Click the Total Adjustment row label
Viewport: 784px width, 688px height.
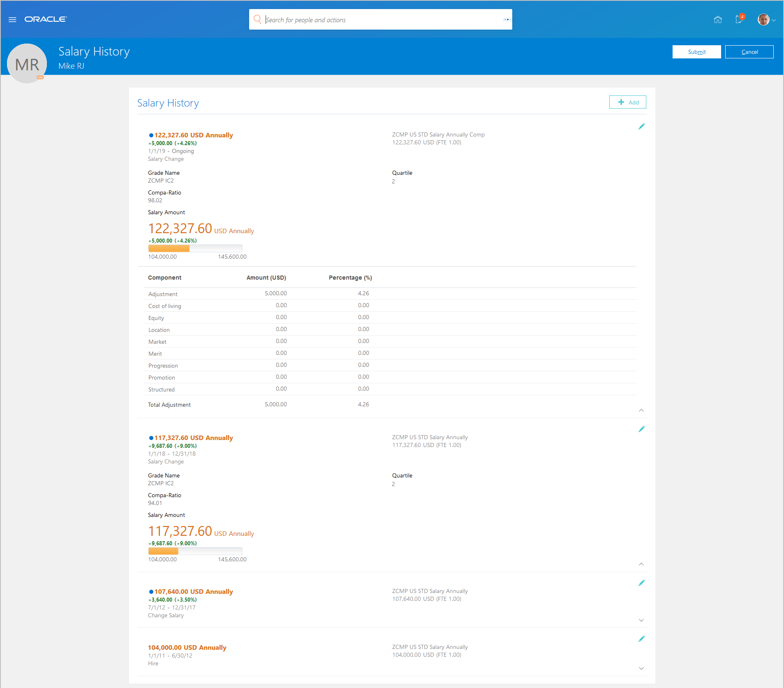pyautogui.click(x=169, y=405)
